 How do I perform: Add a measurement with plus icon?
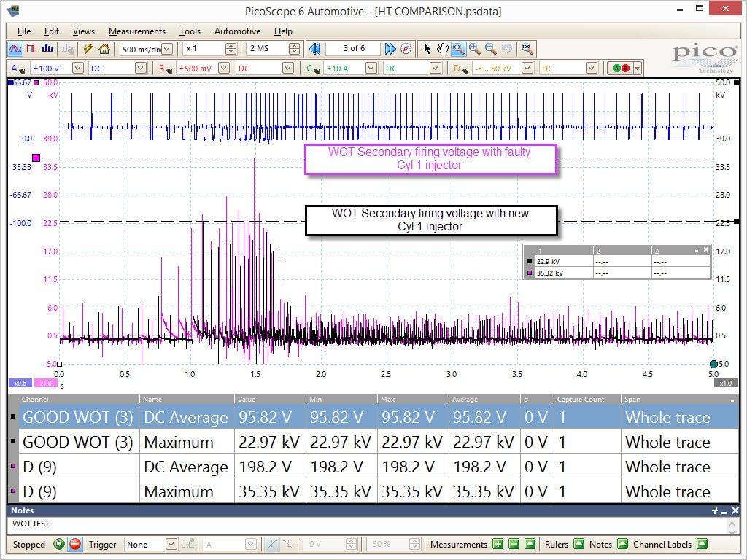[498, 544]
